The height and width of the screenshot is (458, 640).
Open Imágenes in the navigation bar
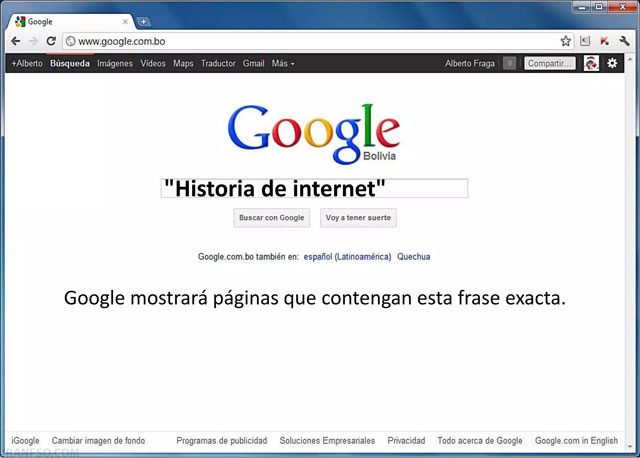pos(115,63)
